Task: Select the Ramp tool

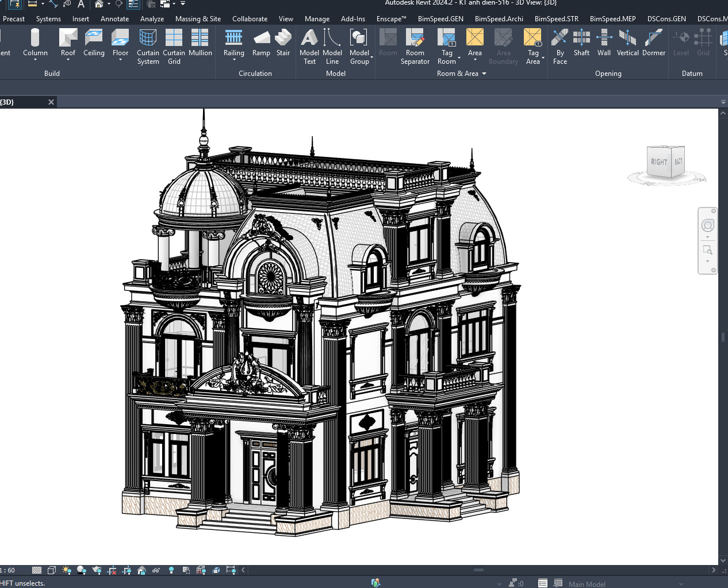Action: tap(261, 44)
